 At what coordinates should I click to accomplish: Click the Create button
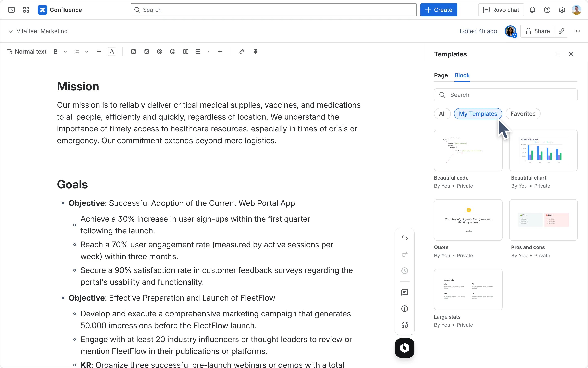click(x=439, y=10)
